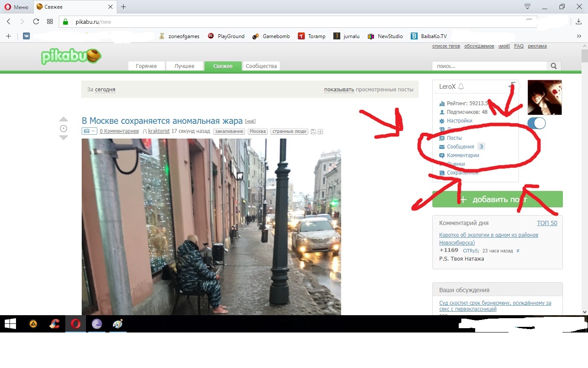The image size is (588, 368).
Task: Open the сегодня date filter
Action: tap(105, 90)
